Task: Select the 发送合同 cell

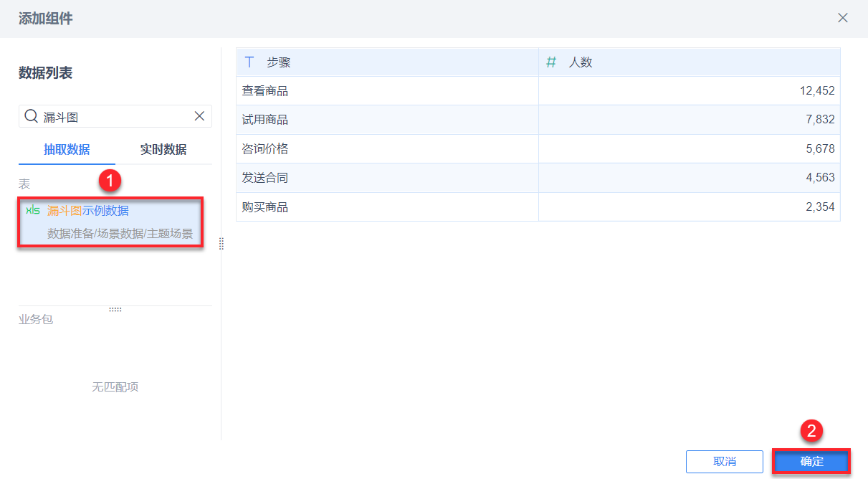Action: pos(387,178)
